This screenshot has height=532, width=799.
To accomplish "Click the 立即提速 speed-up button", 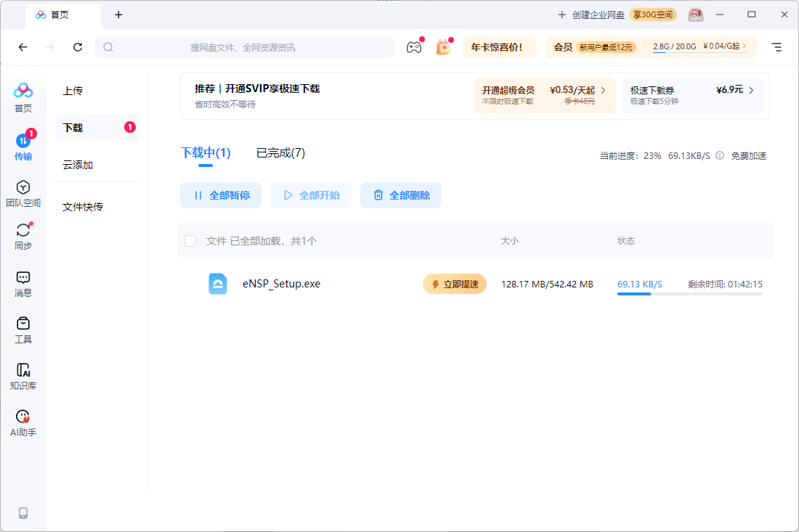I will [455, 284].
